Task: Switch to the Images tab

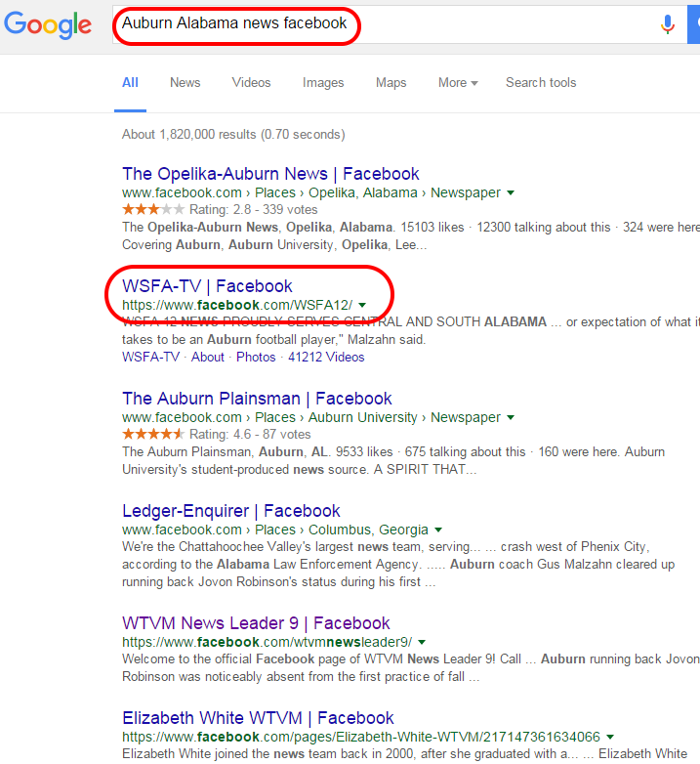Action: (323, 83)
